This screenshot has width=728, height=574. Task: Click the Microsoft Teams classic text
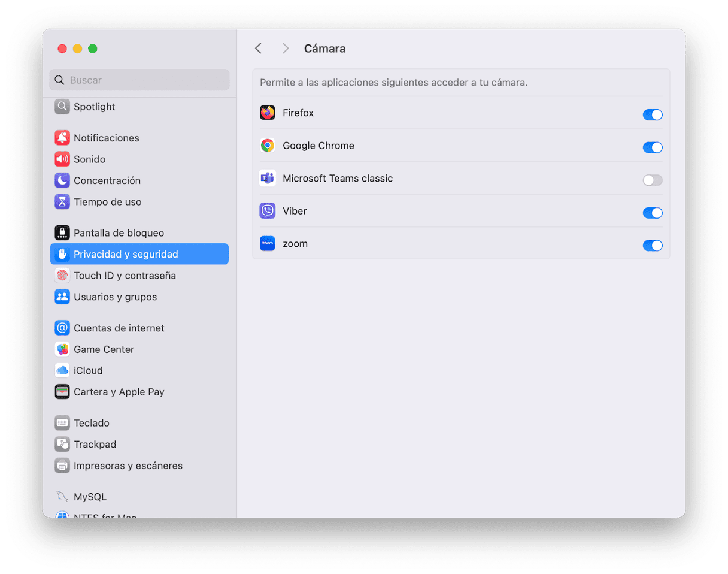[338, 178]
